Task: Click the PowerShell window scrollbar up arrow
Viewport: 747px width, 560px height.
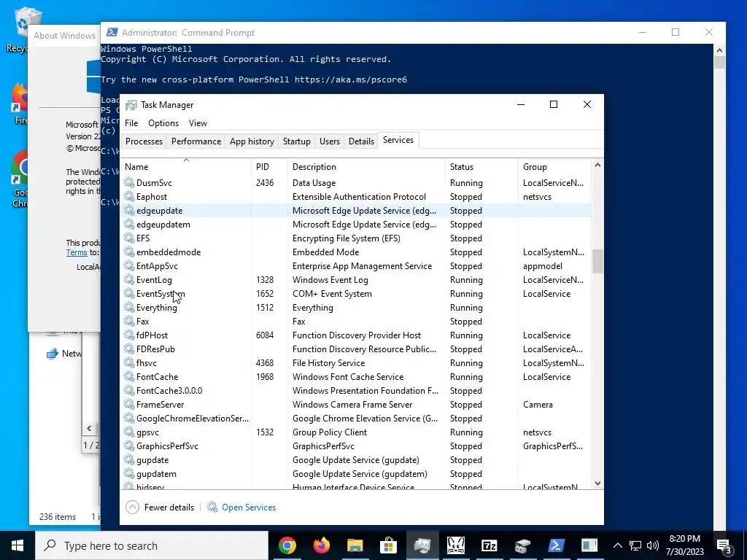Action: coord(719,50)
